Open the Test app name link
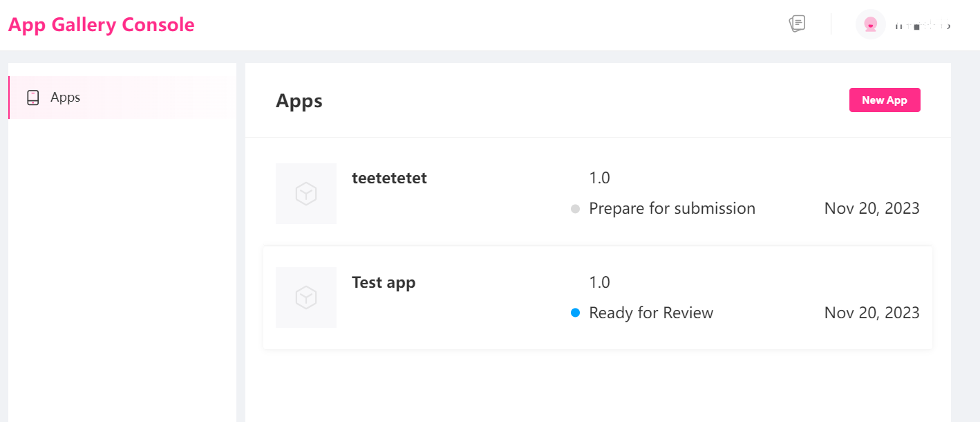This screenshot has height=422, width=980. pos(384,282)
